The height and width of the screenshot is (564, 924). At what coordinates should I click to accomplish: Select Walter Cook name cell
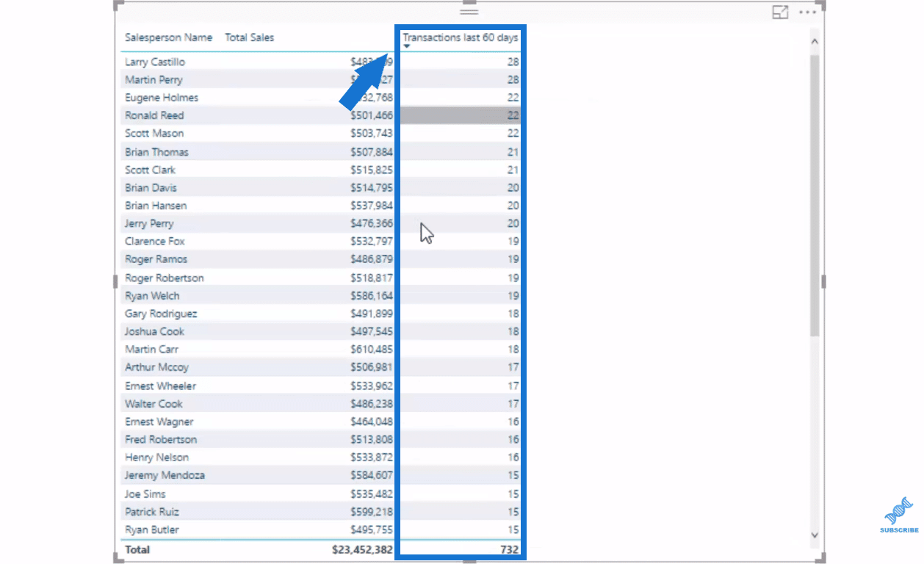coord(154,403)
